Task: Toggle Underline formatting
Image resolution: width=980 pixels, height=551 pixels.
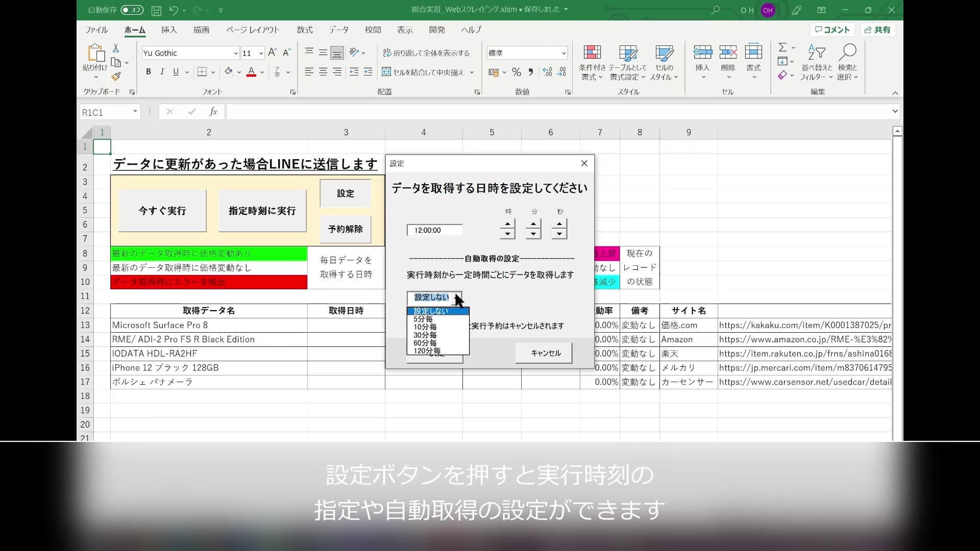Action: [176, 72]
